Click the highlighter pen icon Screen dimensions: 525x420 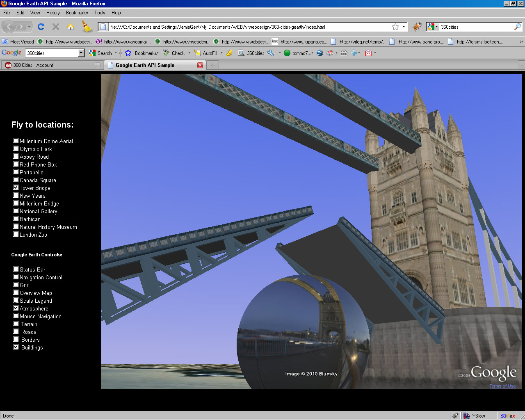click(230, 53)
